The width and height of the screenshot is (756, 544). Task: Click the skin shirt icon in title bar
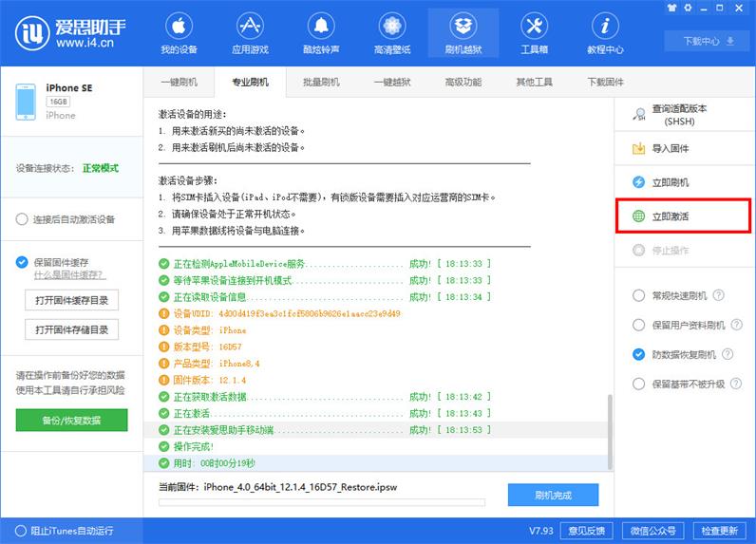pyautogui.click(x=671, y=8)
